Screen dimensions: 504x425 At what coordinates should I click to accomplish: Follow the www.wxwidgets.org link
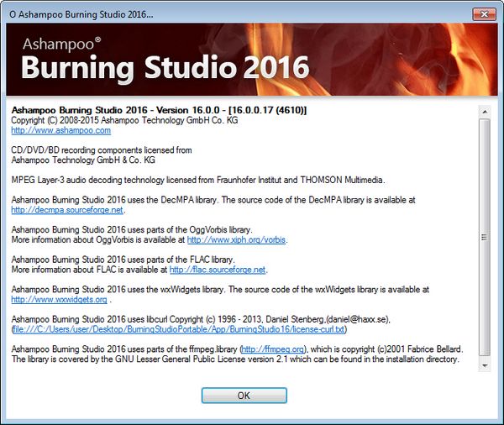click(x=59, y=300)
